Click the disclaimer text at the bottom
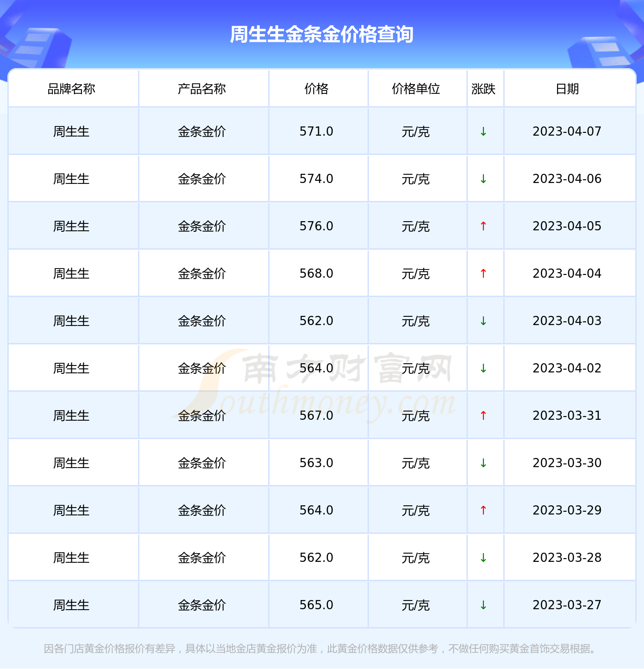This screenshot has height=669, width=644. pyautogui.click(x=321, y=649)
